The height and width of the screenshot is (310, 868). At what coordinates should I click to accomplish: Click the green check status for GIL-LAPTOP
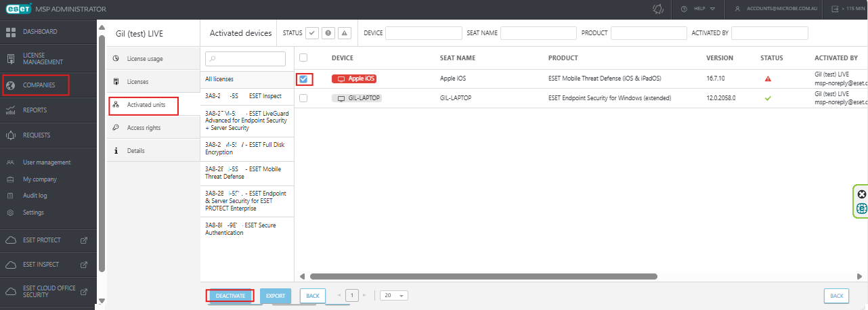pos(768,98)
